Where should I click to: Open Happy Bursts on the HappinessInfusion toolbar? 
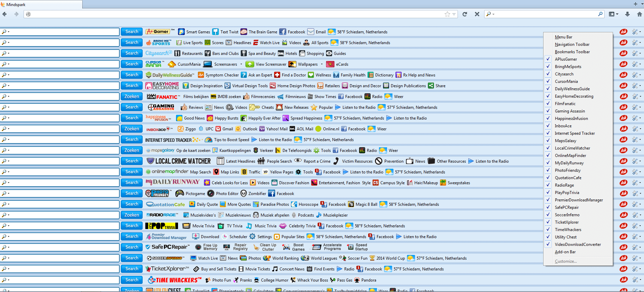coord(223,118)
